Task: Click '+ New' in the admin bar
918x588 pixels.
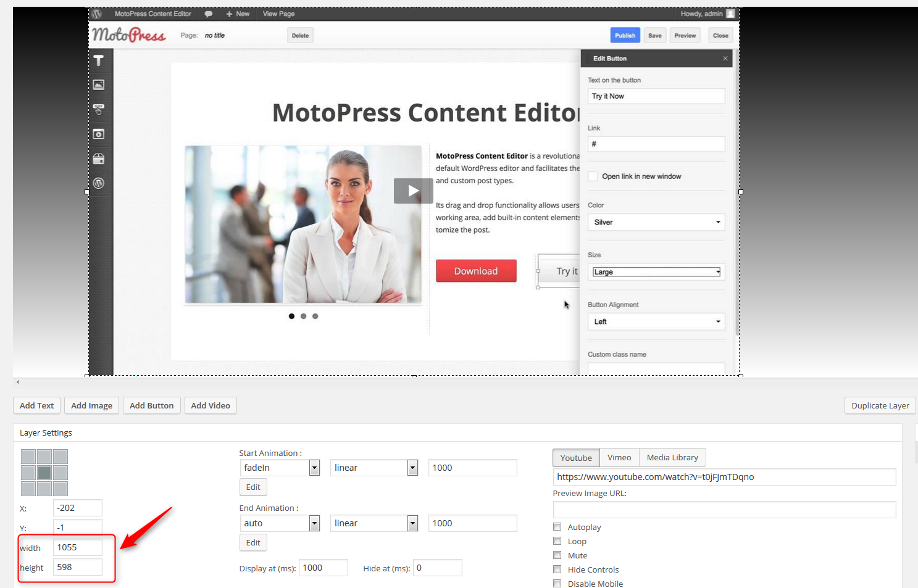Action: (238, 14)
